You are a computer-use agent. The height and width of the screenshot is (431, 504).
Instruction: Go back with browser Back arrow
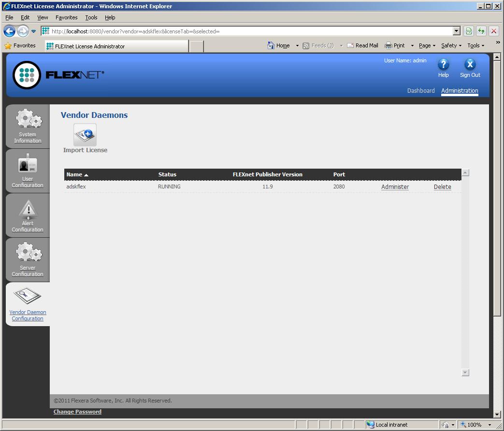pos(9,31)
